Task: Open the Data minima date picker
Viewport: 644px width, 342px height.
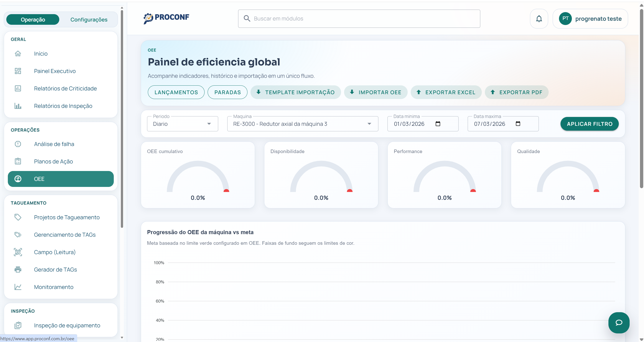Action: pyautogui.click(x=438, y=124)
